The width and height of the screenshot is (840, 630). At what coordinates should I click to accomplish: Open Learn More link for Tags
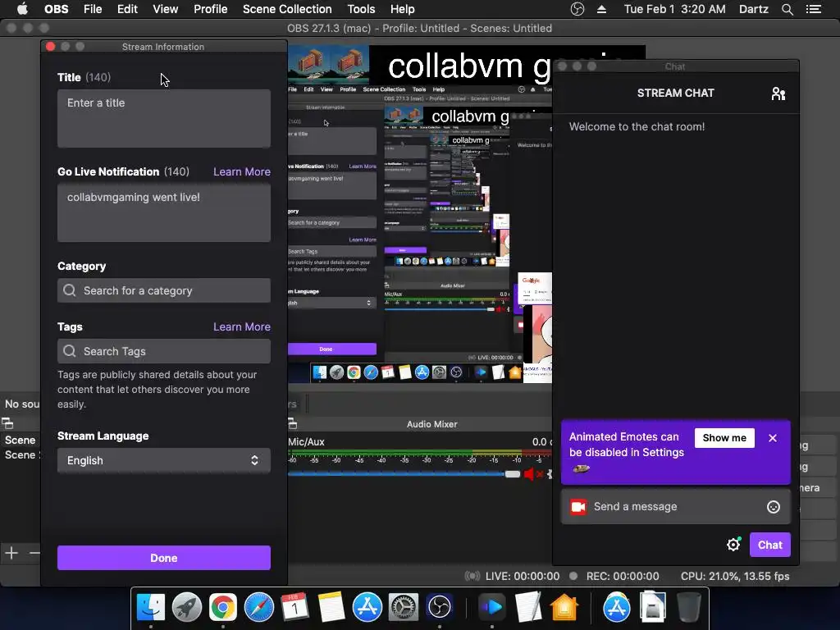tap(242, 326)
